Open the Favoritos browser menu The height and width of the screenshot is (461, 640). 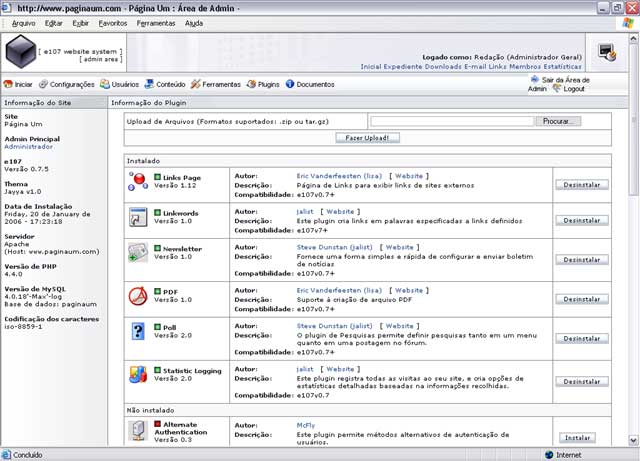click(x=113, y=23)
